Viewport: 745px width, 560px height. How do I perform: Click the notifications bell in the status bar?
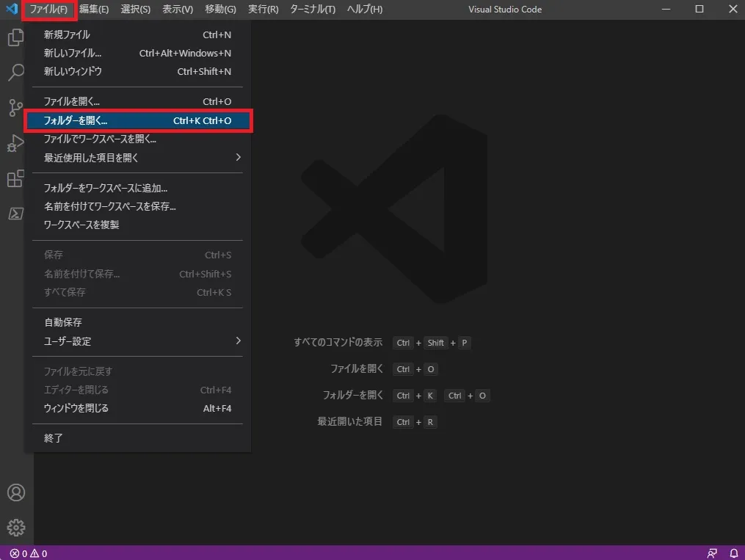pyautogui.click(x=733, y=553)
